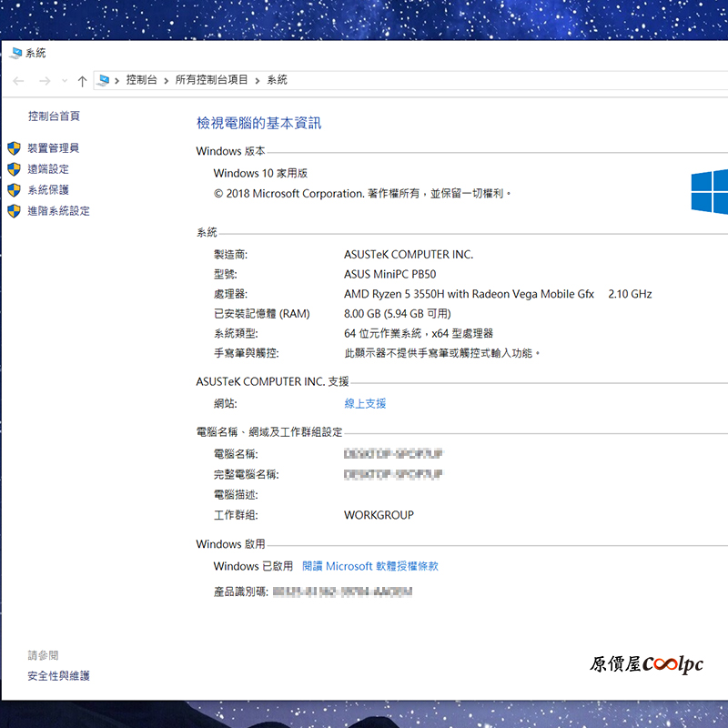Click the RAM value 8.00 GB
This screenshot has height=728, width=728.
pyautogui.click(x=398, y=314)
